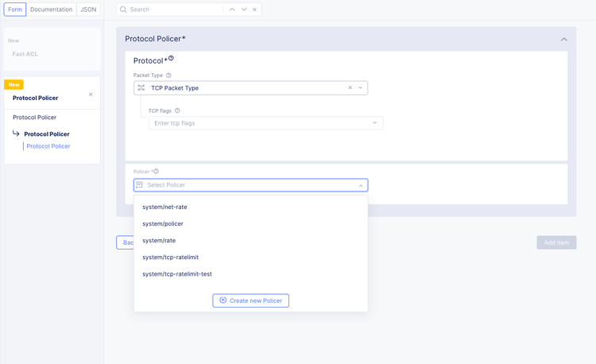Choose system/tcp-ratelimit from the list
Viewport: 596px width, 364px height.
[x=170, y=257]
